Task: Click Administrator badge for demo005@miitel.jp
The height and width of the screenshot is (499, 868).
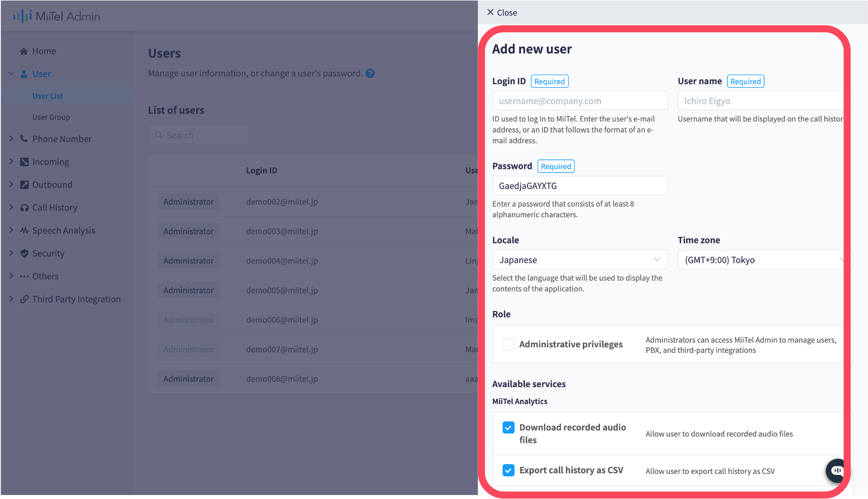Action: coord(188,290)
